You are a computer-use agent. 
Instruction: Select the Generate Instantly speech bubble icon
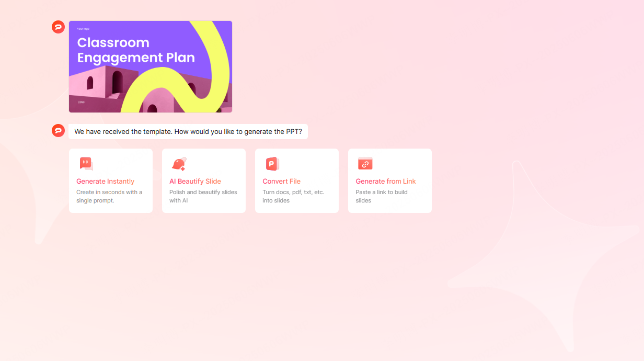tap(86, 163)
